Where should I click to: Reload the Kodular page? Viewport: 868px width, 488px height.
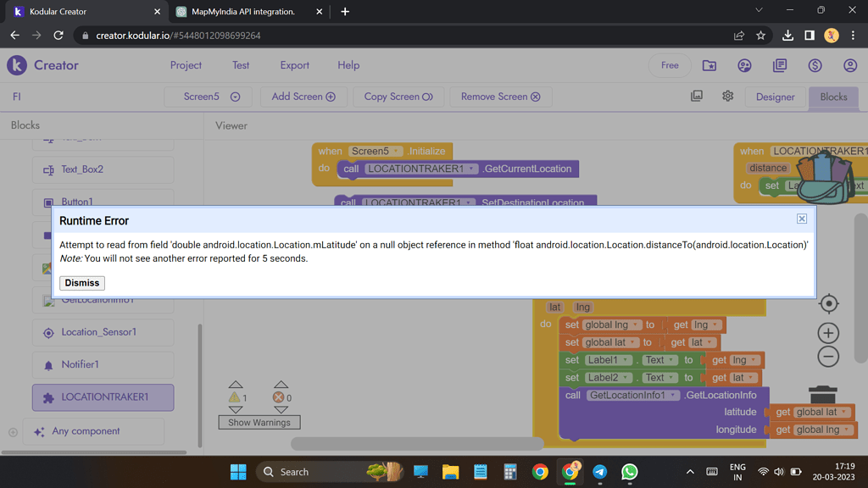(x=58, y=36)
